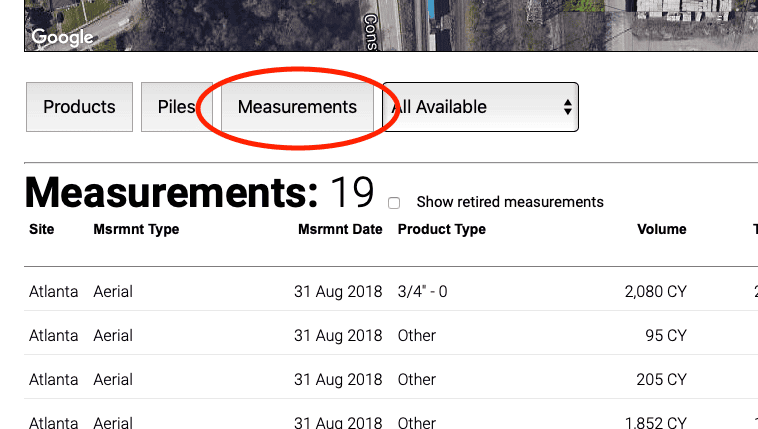
Task: Sort by the Site column header
Action: pos(42,229)
